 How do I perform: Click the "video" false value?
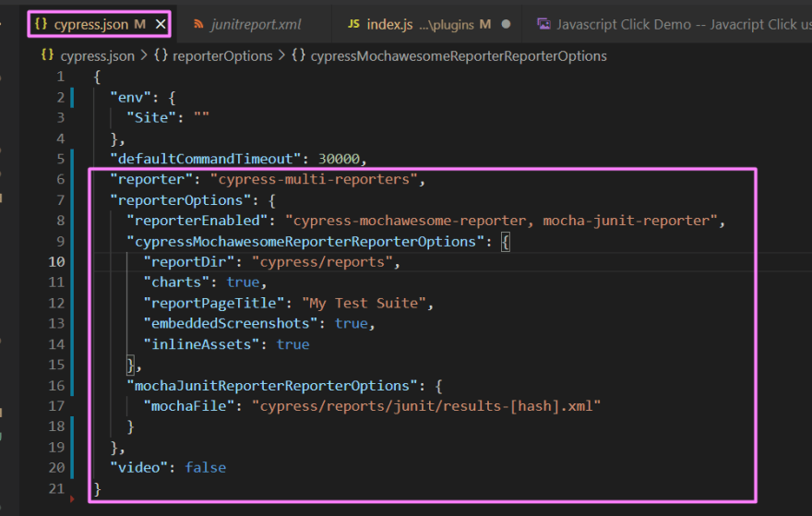point(205,468)
